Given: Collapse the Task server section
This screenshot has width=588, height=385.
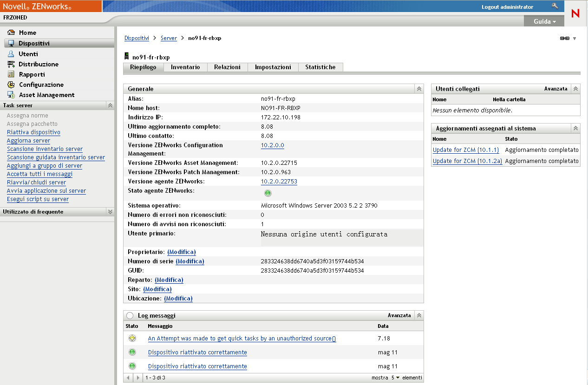Looking at the screenshot, I should tap(110, 105).
